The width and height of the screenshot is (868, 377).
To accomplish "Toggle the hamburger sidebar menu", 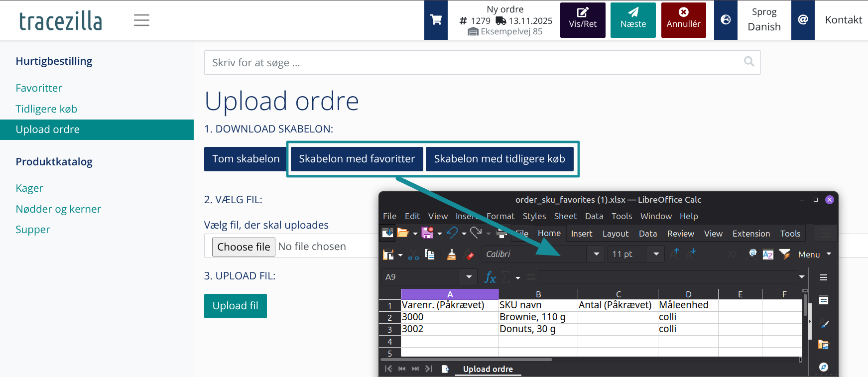I will tap(141, 20).
